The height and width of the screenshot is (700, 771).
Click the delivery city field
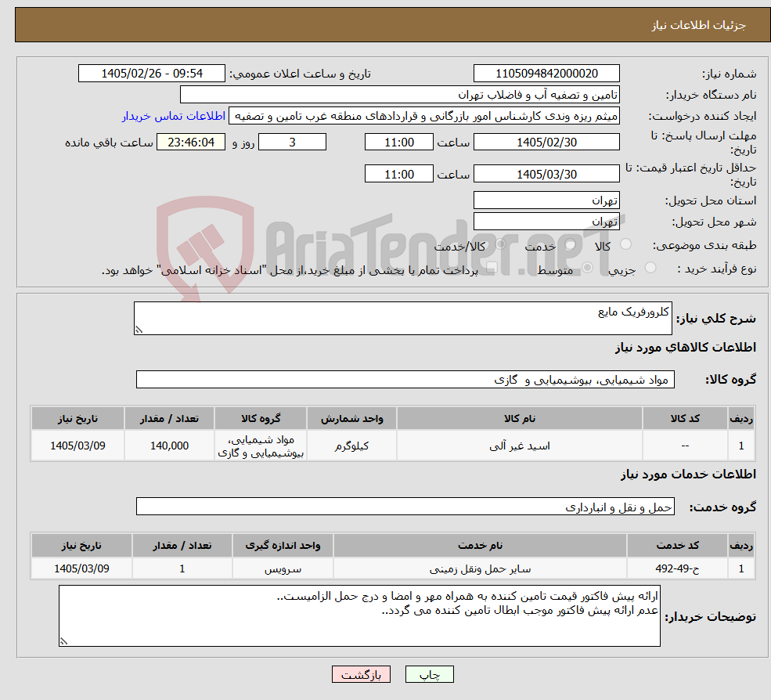coord(546,222)
